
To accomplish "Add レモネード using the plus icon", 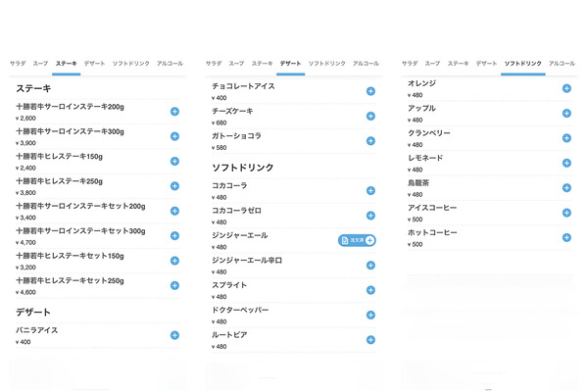I will coord(567,163).
